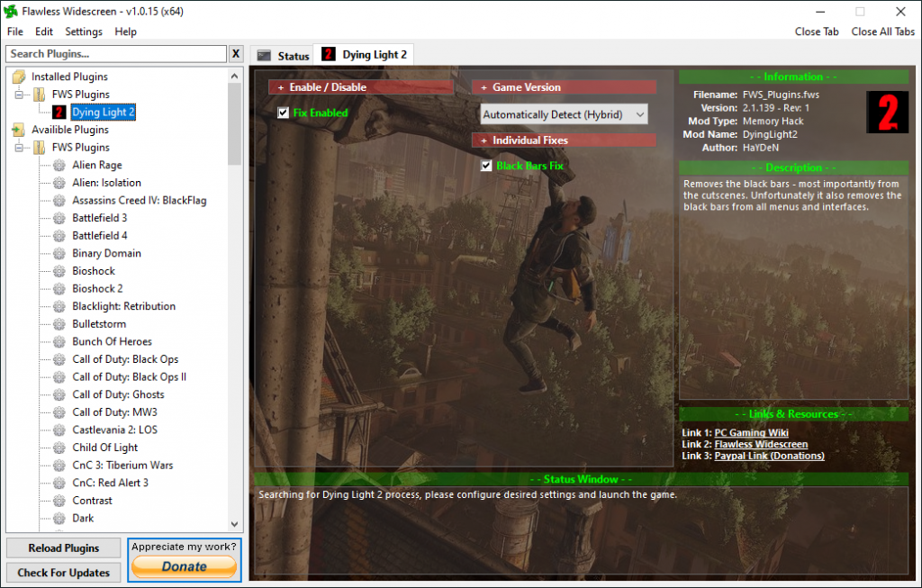This screenshot has width=922, height=588.
Task: Click the Status tab console icon
Action: 264,54
